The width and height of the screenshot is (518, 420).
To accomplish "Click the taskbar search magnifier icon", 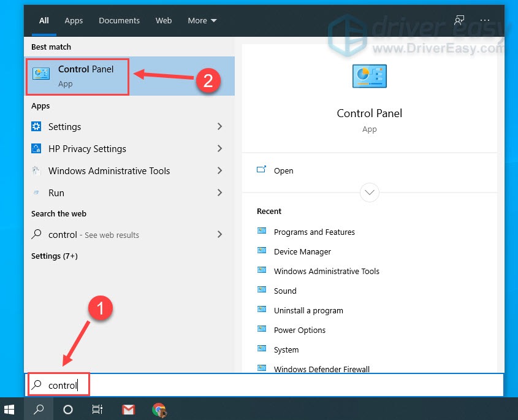I will tap(39, 410).
